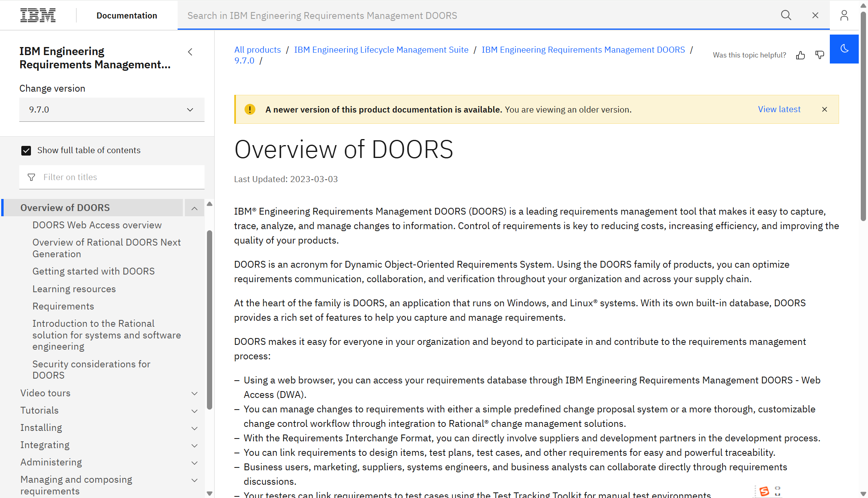Image resolution: width=868 pixels, height=498 pixels.
Task: Click the warning icon in the version banner
Action: (x=250, y=109)
